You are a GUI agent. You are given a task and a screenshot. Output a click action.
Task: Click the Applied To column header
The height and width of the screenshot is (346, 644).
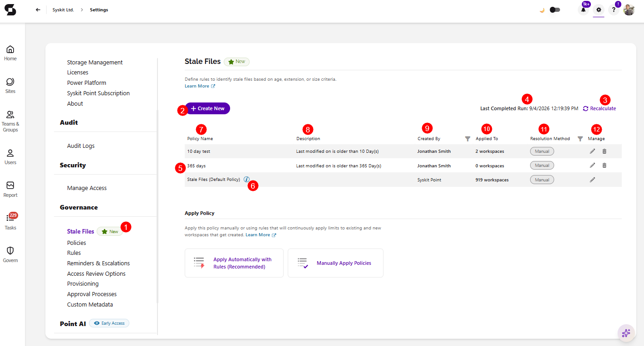pyautogui.click(x=487, y=139)
